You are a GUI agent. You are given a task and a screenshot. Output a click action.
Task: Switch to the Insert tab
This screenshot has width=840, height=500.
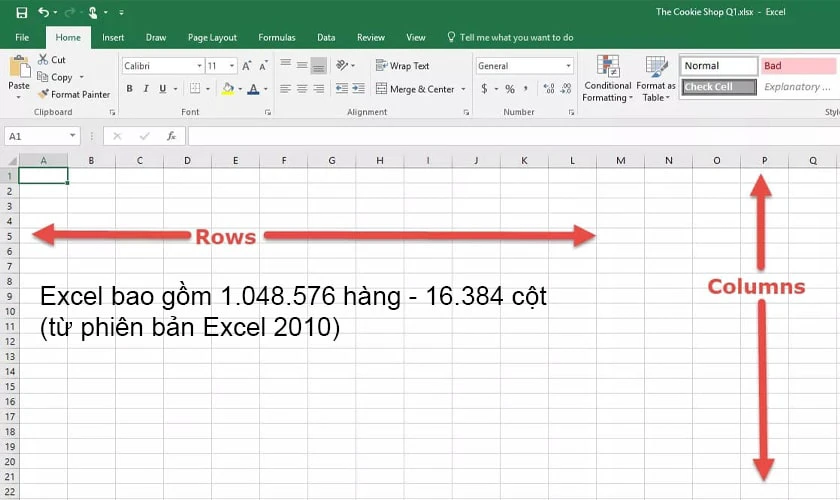pyautogui.click(x=113, y=38)
